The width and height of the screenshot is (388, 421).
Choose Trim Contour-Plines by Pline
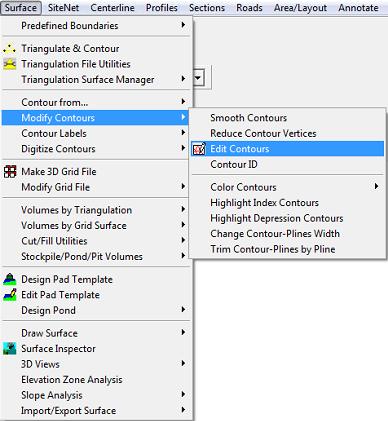click(x=273, y=249)
